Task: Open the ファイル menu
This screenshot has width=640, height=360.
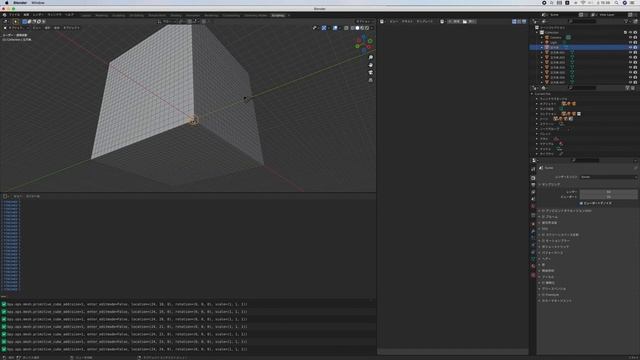Action: [x=14, y=15]
